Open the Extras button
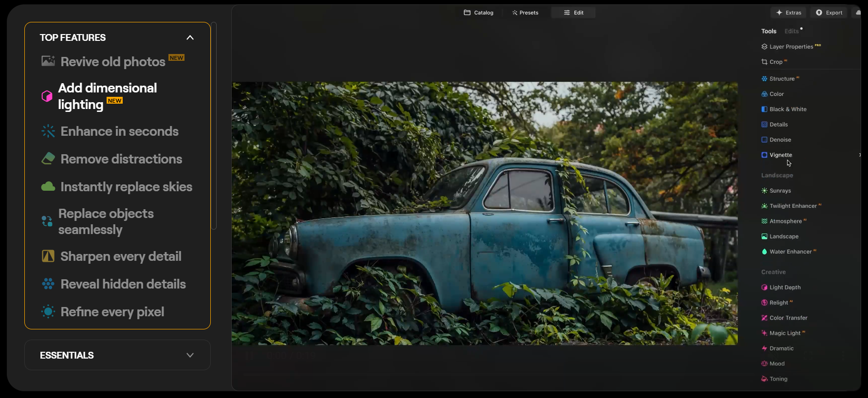The width and height of the screenshot is (868, 398). [x=789, y=13]
